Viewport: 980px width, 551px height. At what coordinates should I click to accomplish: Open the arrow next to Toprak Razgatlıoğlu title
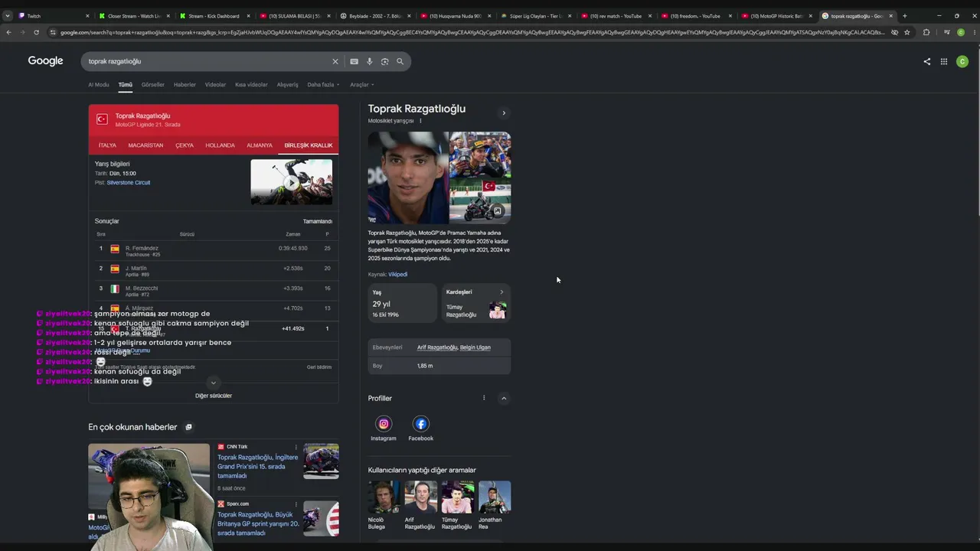pos(504,113)
